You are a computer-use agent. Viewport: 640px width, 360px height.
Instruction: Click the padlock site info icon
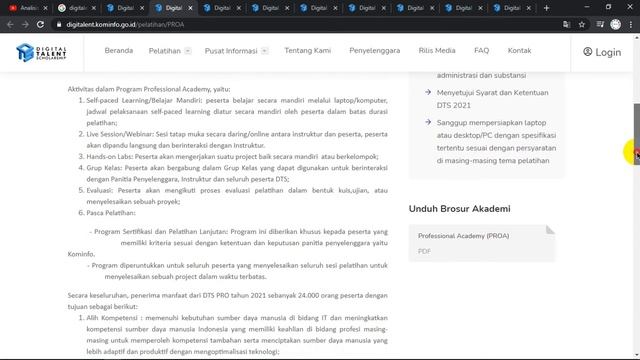[x=59, y=24]
